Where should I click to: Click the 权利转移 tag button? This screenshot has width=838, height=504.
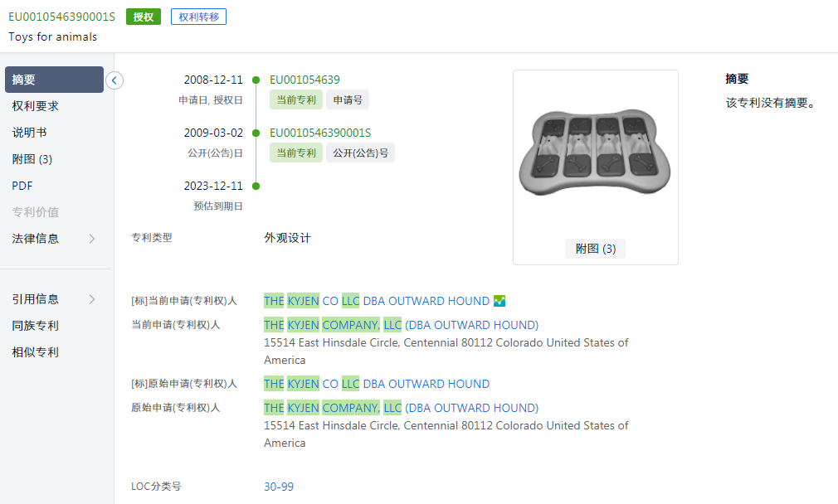(199, 17)
